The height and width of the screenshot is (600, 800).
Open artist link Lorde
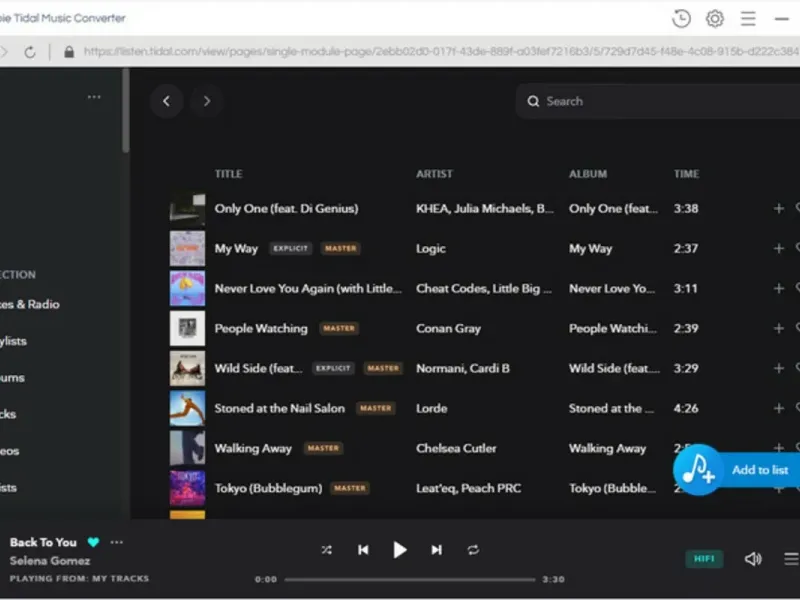coord(432,408)
